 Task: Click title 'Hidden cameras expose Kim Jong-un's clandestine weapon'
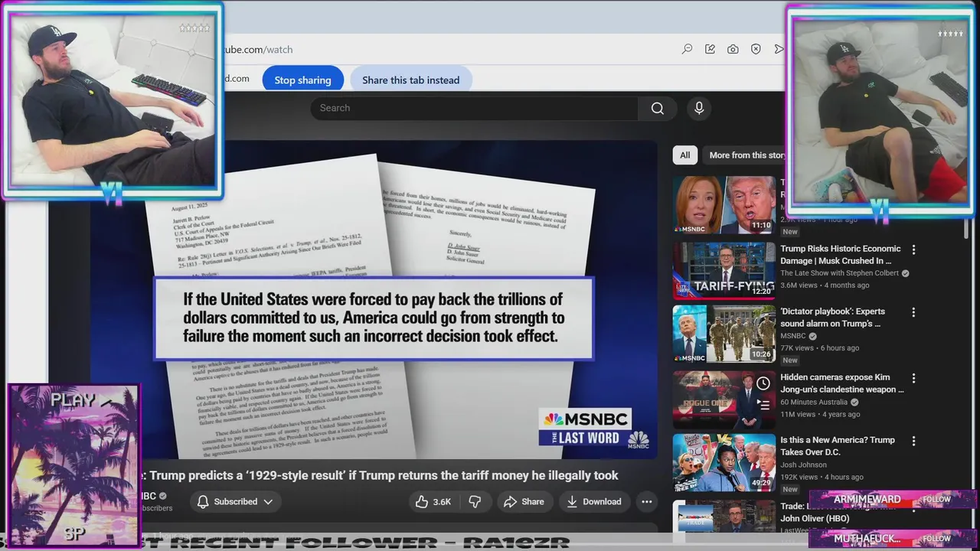(842, 383)
